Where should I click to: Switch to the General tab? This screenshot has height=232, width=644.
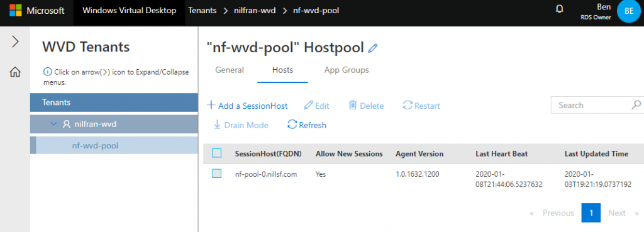[x=230, y=70]
